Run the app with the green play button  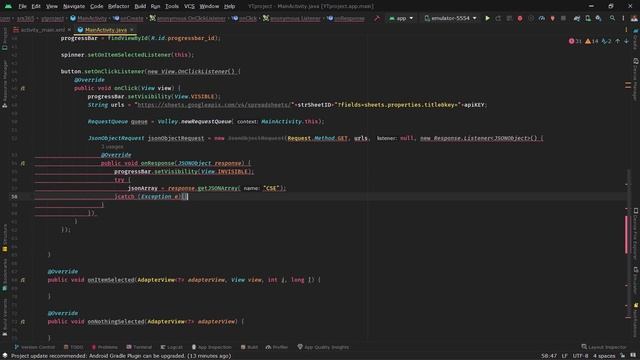(487, 18)
